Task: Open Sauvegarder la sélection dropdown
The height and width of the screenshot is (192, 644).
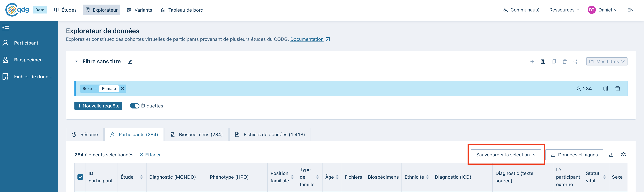Action: pos(506,155)
